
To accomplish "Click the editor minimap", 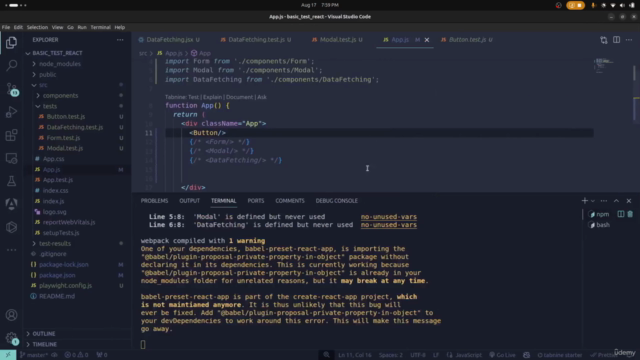I will tap(604, 66).
